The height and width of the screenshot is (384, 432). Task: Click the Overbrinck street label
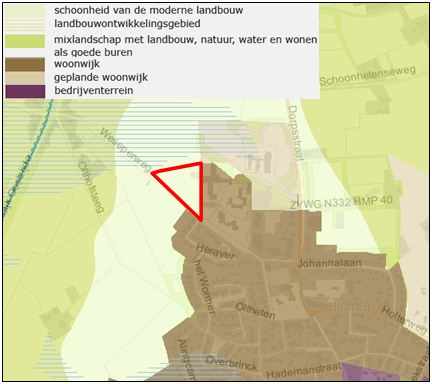tap(232, 363)
